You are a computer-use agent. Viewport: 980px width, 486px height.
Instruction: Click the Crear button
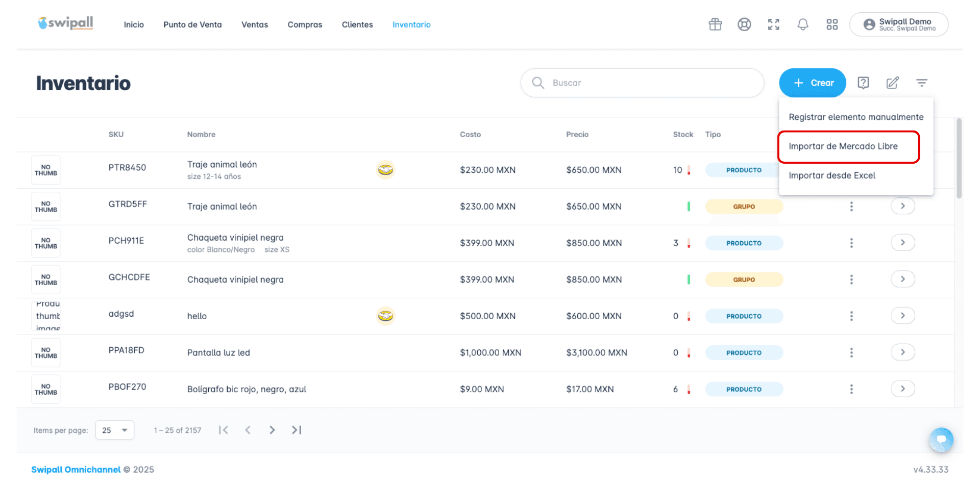pyautogui.click(x=812, y=83)
